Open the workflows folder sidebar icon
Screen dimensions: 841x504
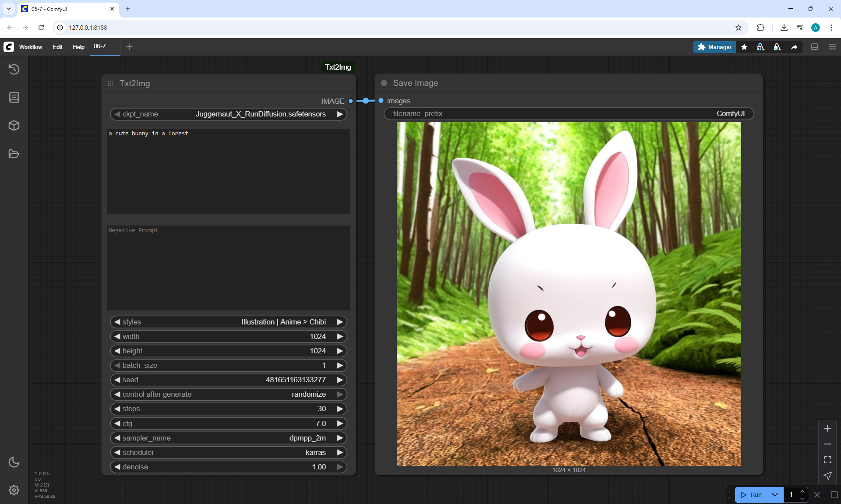[x=14, y=154]
